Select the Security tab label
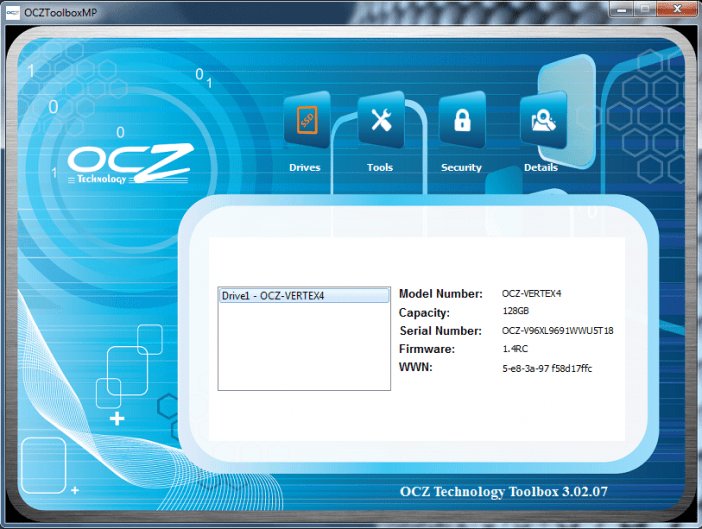Viewport: 702px width, 529px height. pyautogui.click(x=461, y=167)
